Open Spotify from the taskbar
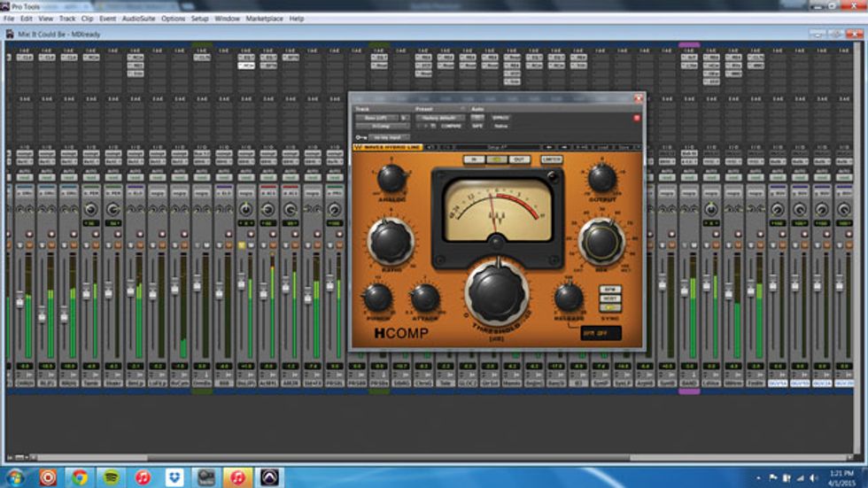 (111, 477)
